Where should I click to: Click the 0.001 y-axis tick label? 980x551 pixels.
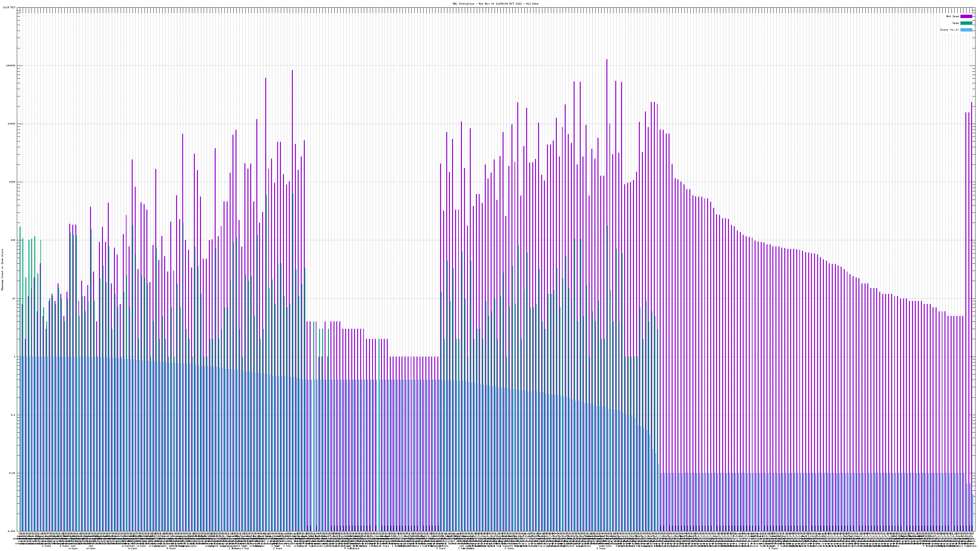[12, 531]
